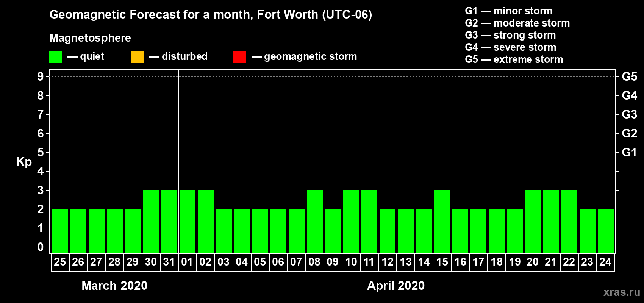Click the date cell labeled 16

[460, 262]
